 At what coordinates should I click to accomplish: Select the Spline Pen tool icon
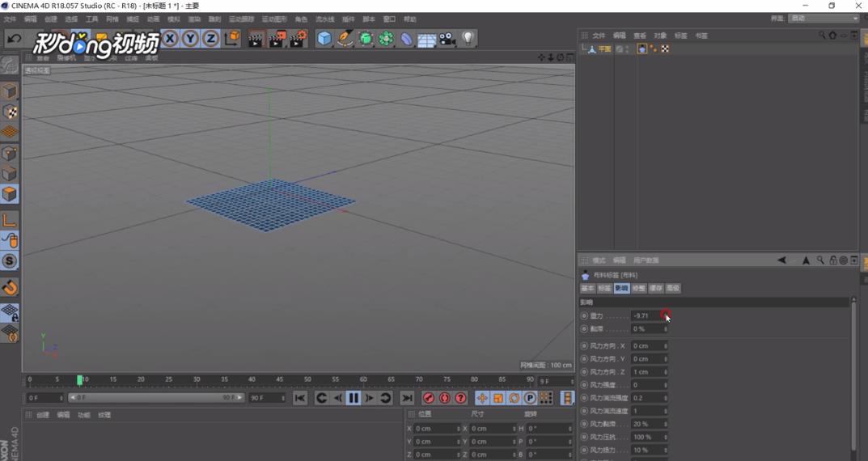(x=345, y=39)
